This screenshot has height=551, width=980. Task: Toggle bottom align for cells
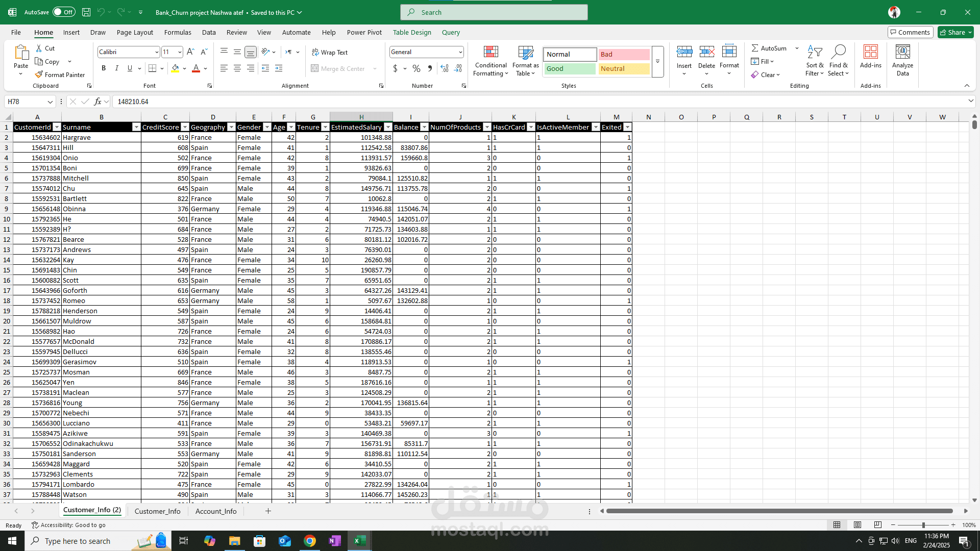(x=251, y=52)
